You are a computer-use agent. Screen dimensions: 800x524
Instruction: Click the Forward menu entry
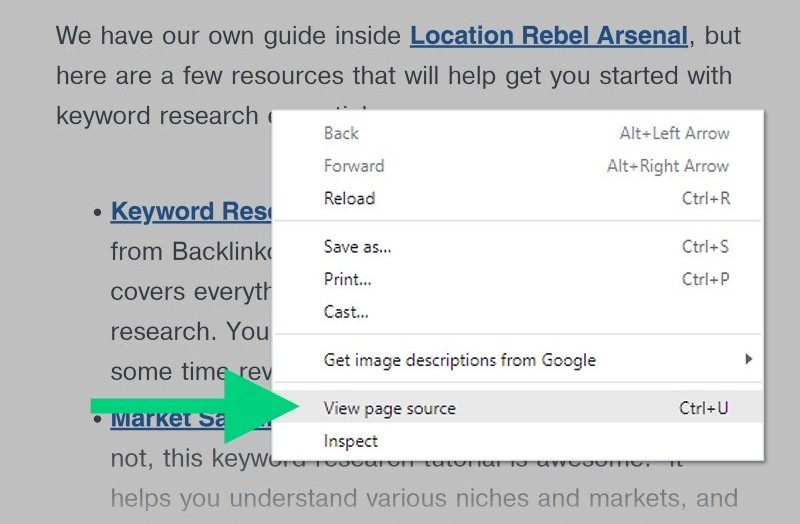pyautogui.click(x=354, y=166)
